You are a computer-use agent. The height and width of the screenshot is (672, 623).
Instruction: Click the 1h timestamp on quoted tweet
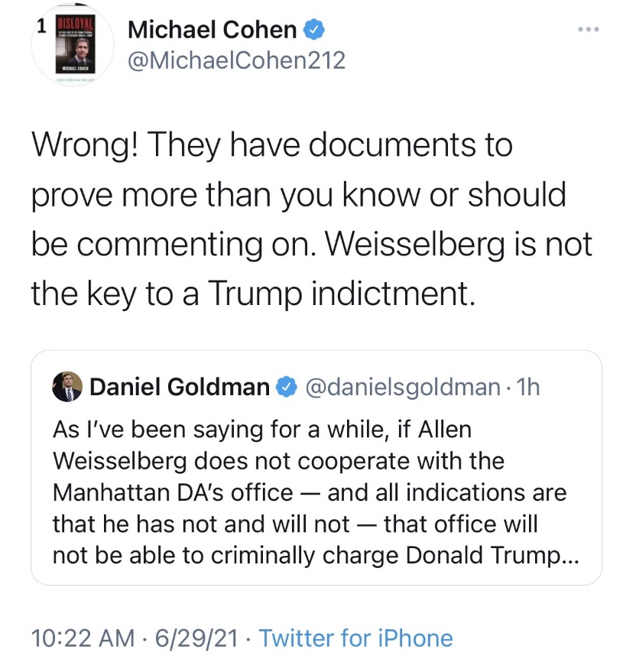[x=528, y=388]
